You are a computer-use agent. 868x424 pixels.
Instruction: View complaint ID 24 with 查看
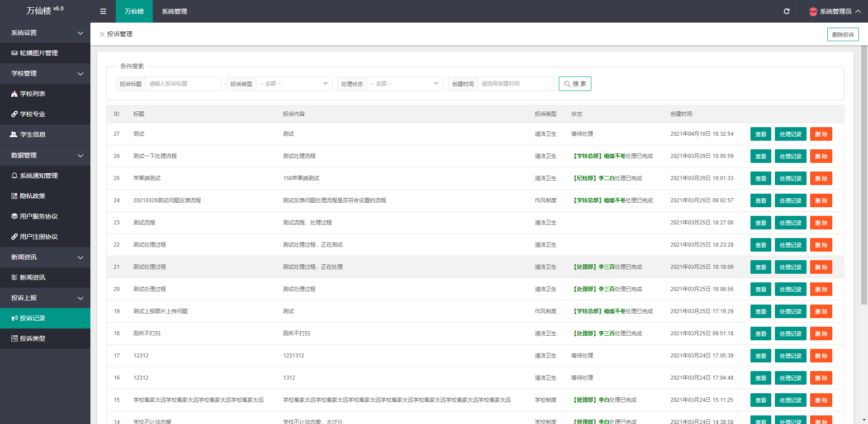click(x=761, y=200)
